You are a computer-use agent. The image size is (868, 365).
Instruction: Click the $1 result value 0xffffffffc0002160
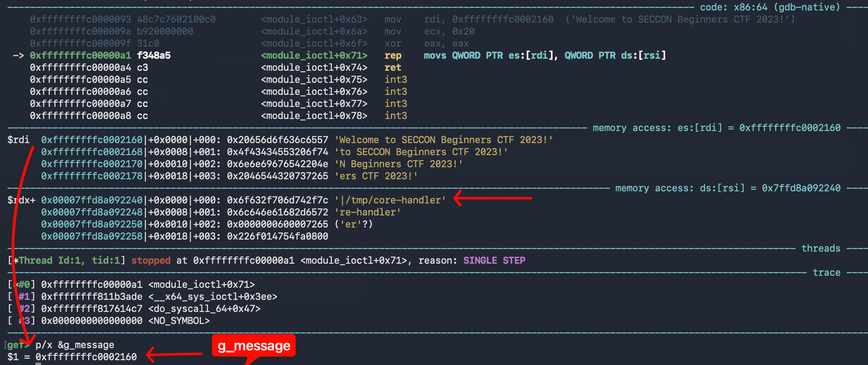[x=86, y=357]
